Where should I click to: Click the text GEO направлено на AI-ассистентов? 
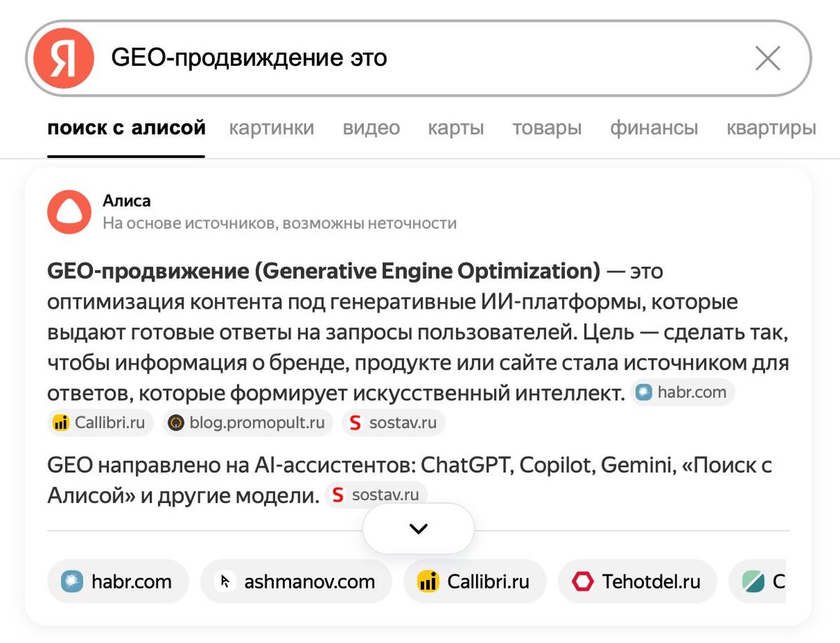pos(231,466)
